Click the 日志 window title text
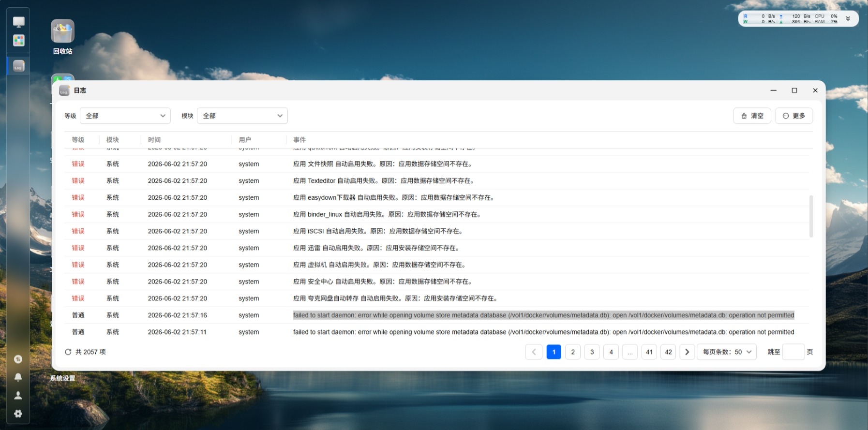 pos(80,90)
